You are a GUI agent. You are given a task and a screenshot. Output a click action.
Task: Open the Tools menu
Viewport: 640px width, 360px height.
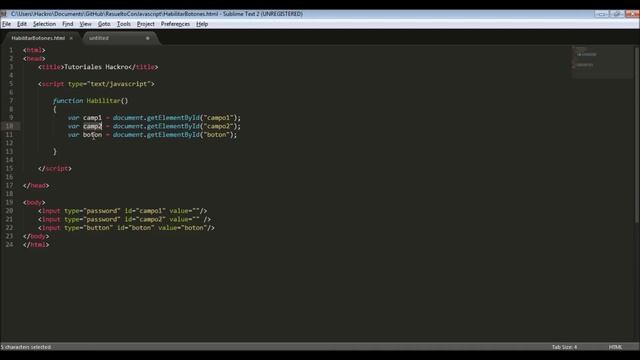124,24
